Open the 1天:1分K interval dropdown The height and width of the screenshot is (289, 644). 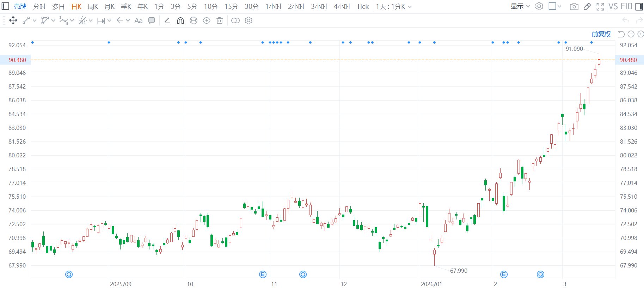point(393,6)
